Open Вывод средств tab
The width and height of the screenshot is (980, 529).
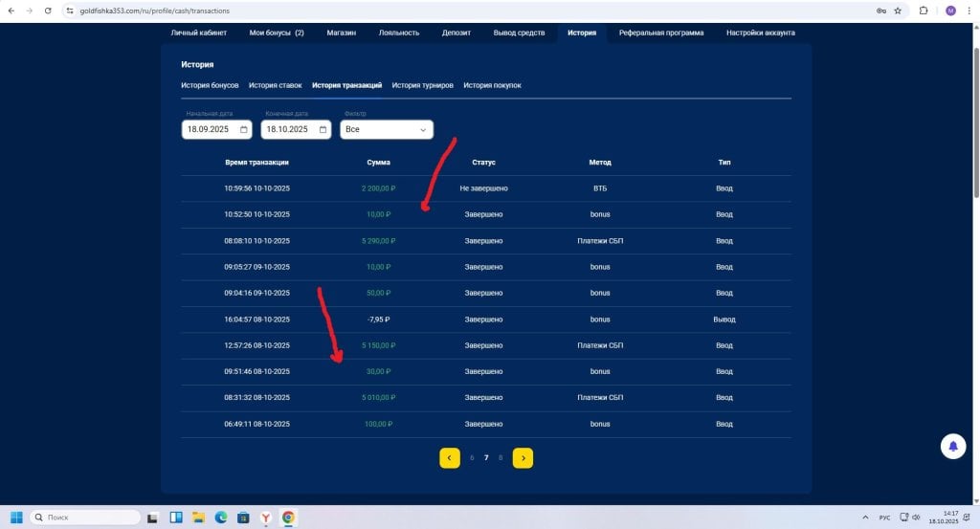(x=519, y=33)
